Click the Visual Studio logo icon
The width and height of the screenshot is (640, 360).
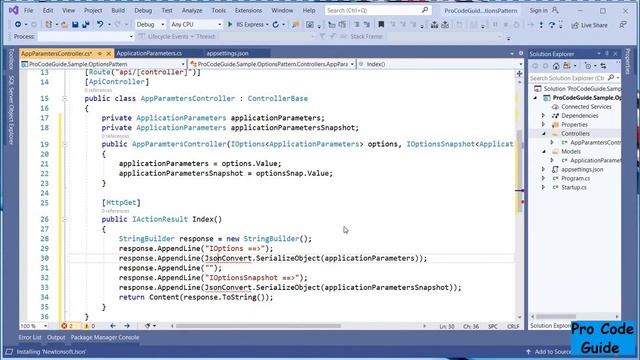tap(13, 10)
